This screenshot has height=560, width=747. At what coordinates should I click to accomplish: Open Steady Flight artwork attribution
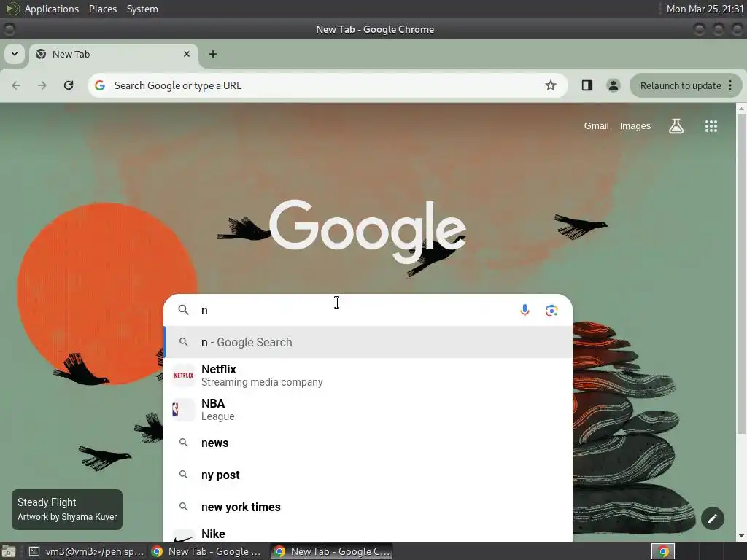67,510
